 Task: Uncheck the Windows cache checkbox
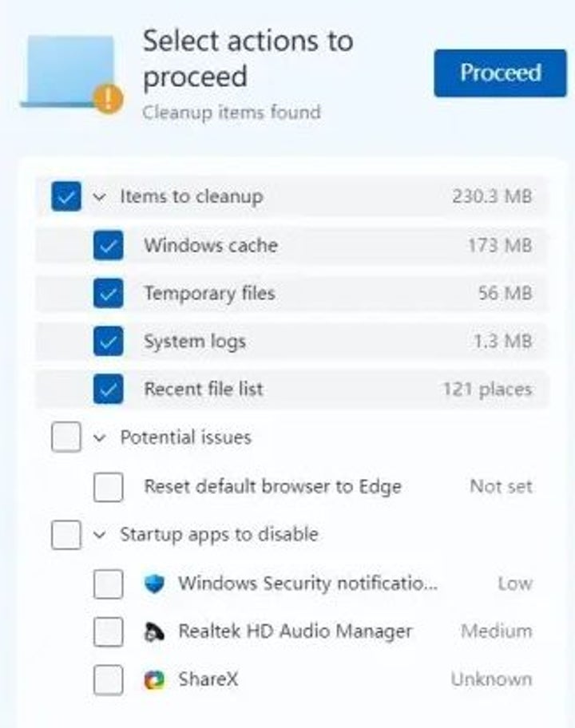point(108,246)
